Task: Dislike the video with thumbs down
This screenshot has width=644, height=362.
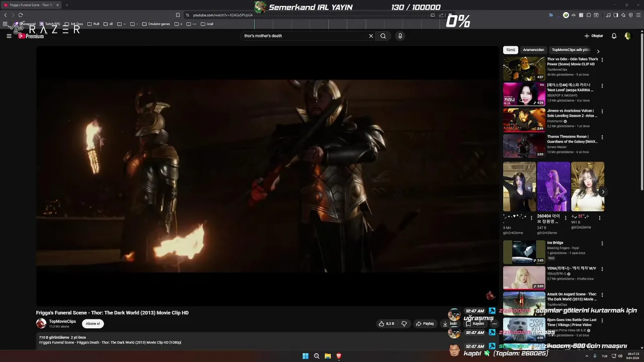Action: pyautogui.click(x=404, y=324)
